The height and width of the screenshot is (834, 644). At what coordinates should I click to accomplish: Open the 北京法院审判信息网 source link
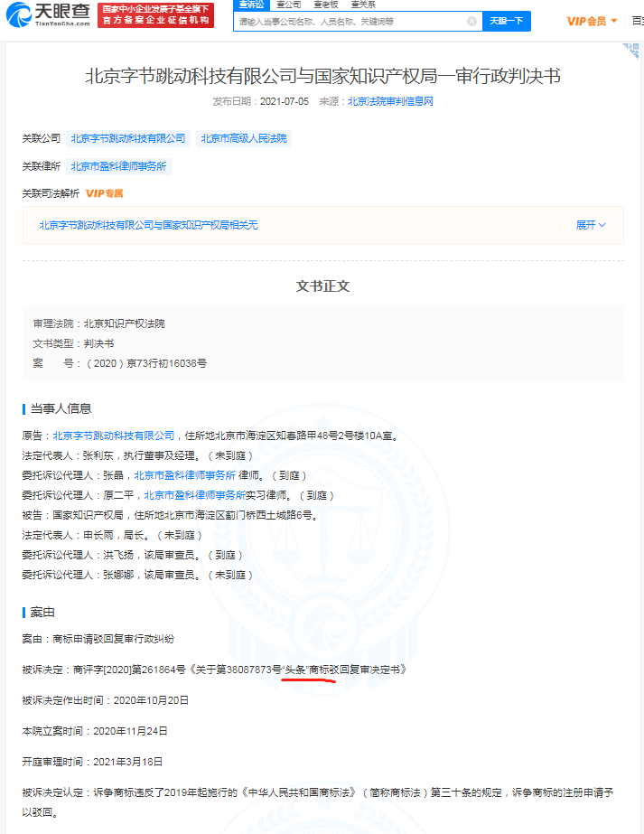(390, 101)
